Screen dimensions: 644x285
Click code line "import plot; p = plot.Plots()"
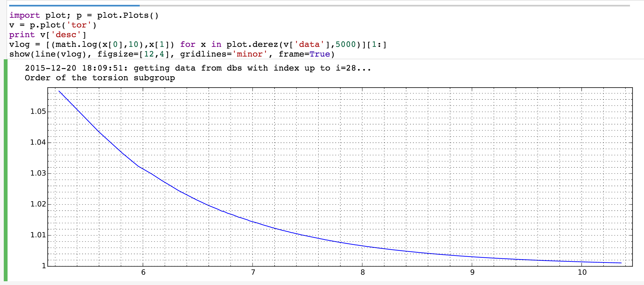click(84, 15)
